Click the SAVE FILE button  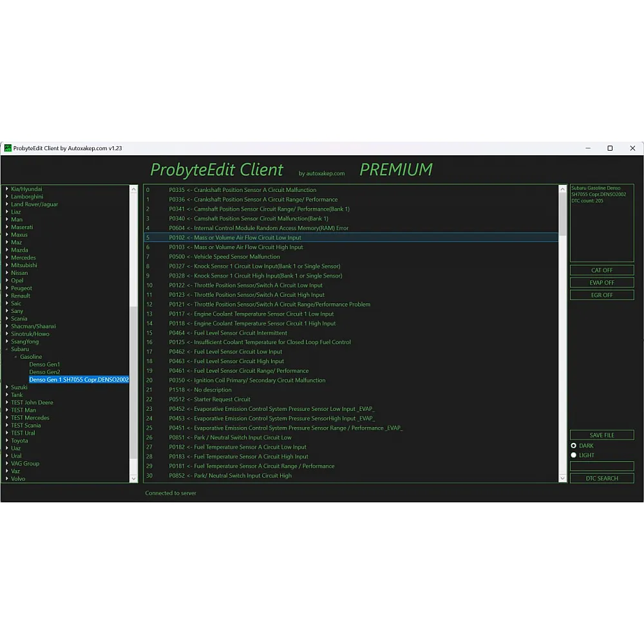pyautogui.click(x=601, y=435)
